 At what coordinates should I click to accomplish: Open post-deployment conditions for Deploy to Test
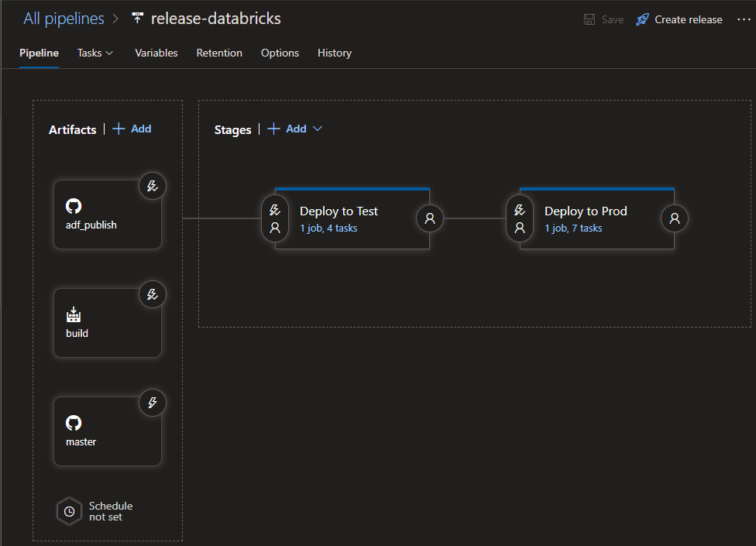click(430, 218)
